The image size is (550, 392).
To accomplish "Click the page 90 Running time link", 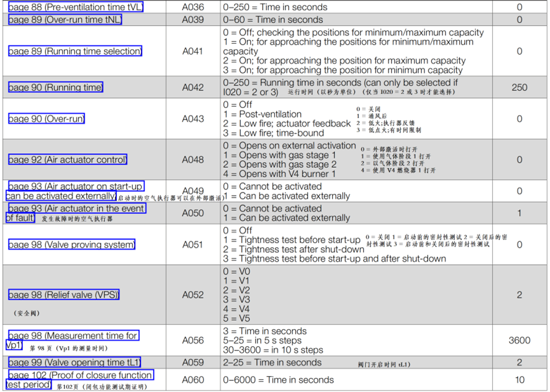I will coord(55,87).
